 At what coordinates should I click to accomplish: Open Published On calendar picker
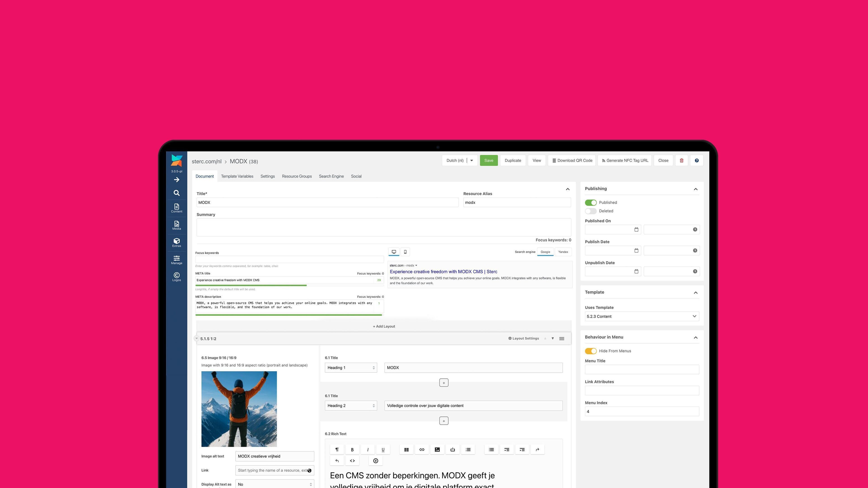[636, 230]
